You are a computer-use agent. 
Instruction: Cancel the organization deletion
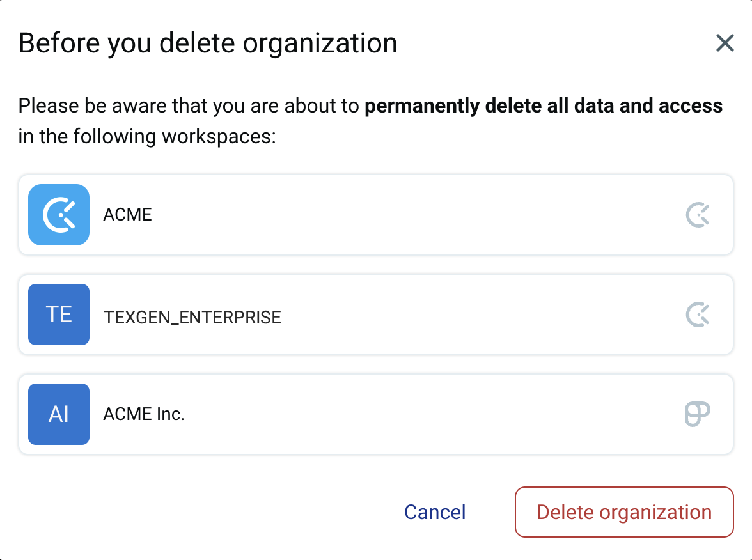pos(435,512)
